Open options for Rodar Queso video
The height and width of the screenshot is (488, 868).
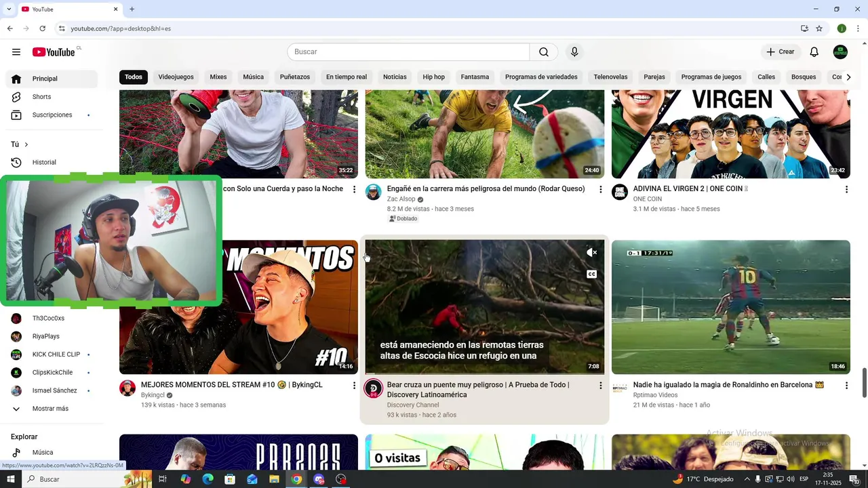coord(600,190)
